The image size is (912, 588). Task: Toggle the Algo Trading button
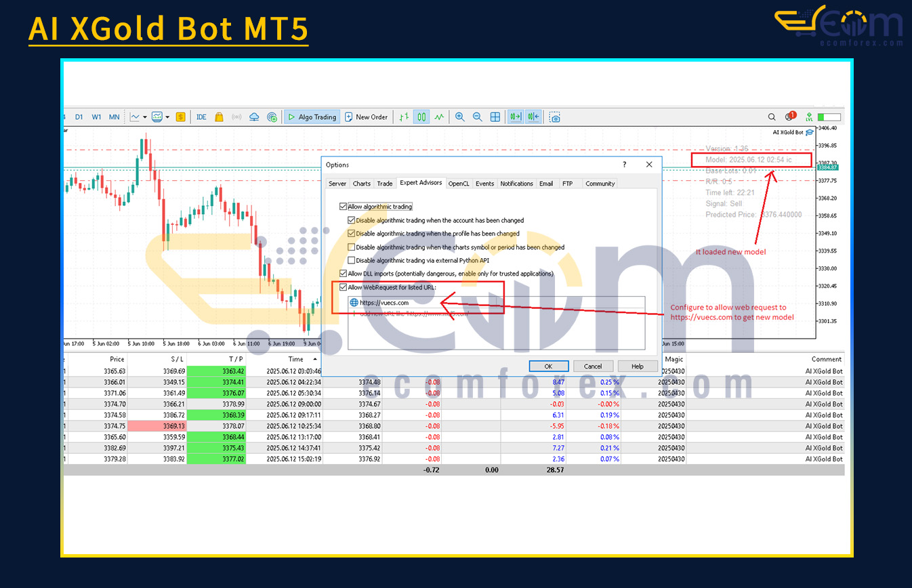tap(312, 117)
